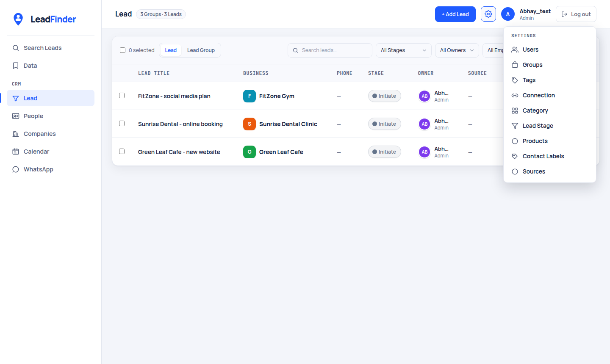Image resolution: width=610 pixels, height=364 pixels.
Task: Open settings via the gear icon
Action: (488, 14)
